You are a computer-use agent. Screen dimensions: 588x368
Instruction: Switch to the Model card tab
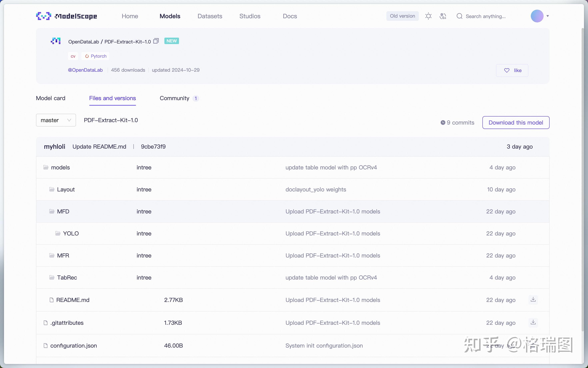(x=51, y=98)
